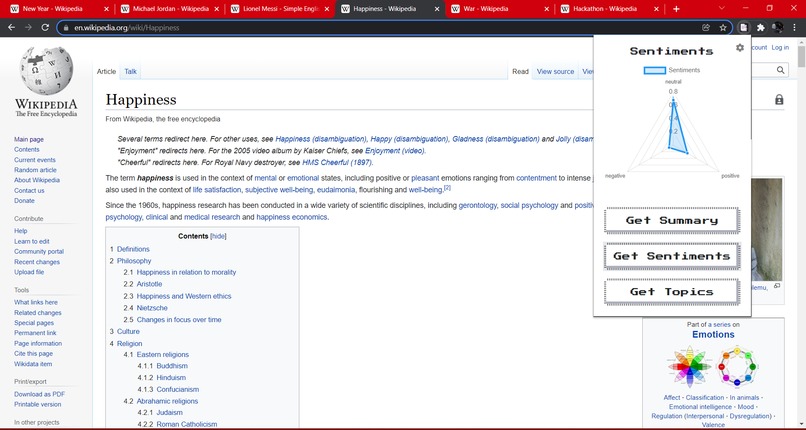The image size is (806, 430).
Task: Select the Read tab
Action: [520, 71]
